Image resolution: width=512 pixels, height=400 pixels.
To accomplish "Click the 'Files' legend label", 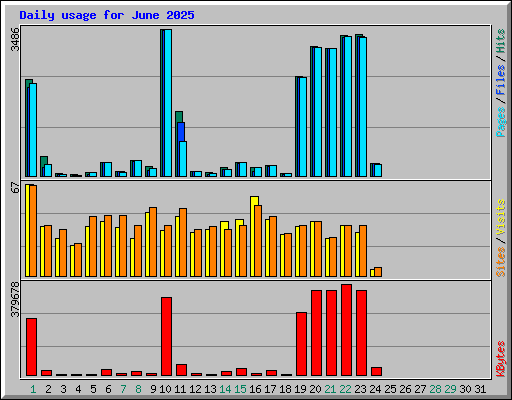I will click(x=501, y=80).
